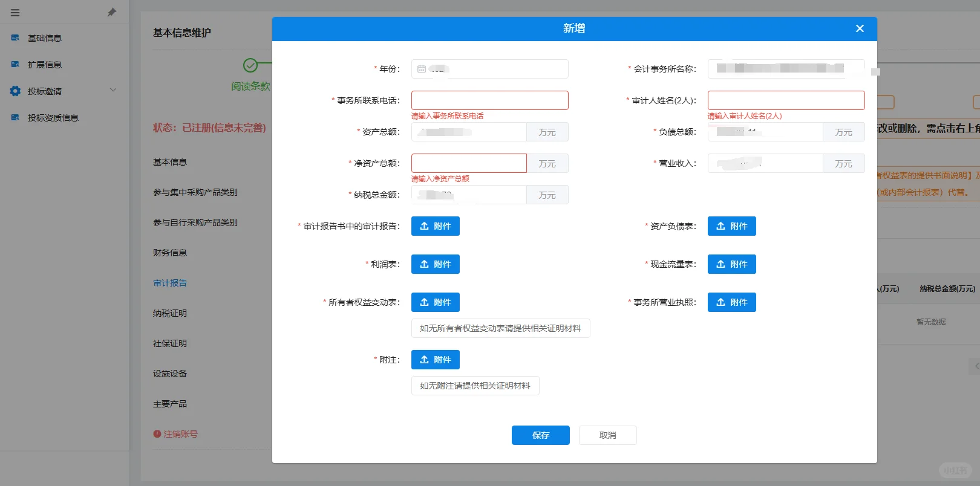Click the 资产总额 input field
The width and height of the screenshot is (980, 486).
469,132
